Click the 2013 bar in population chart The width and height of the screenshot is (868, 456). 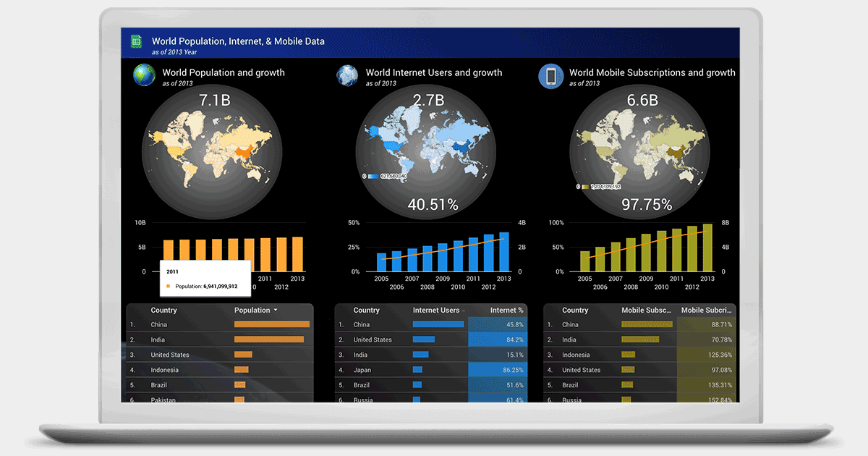pos(297,254)
